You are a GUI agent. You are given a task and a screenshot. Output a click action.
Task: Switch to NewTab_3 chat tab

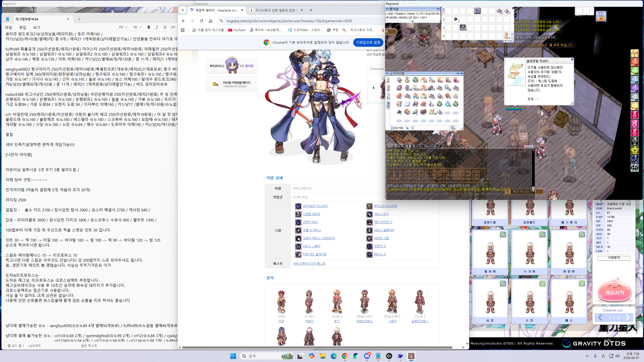tap(432, 146)
